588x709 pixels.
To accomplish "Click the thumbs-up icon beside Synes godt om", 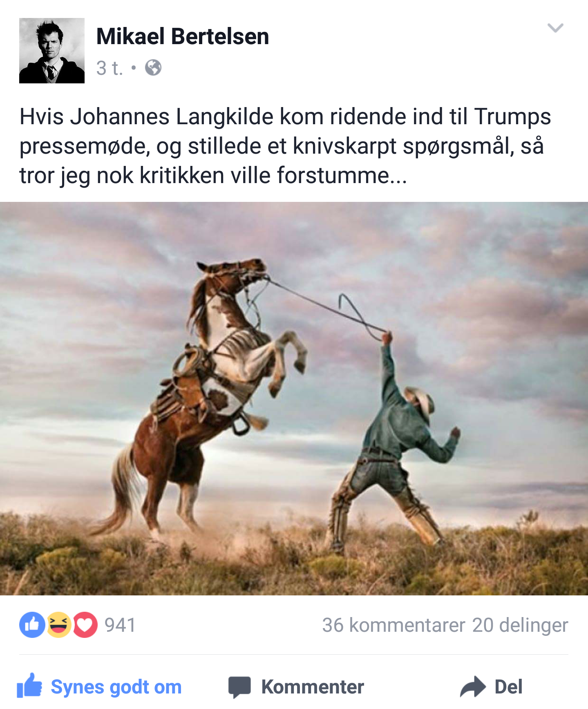I will coord(29,685).
